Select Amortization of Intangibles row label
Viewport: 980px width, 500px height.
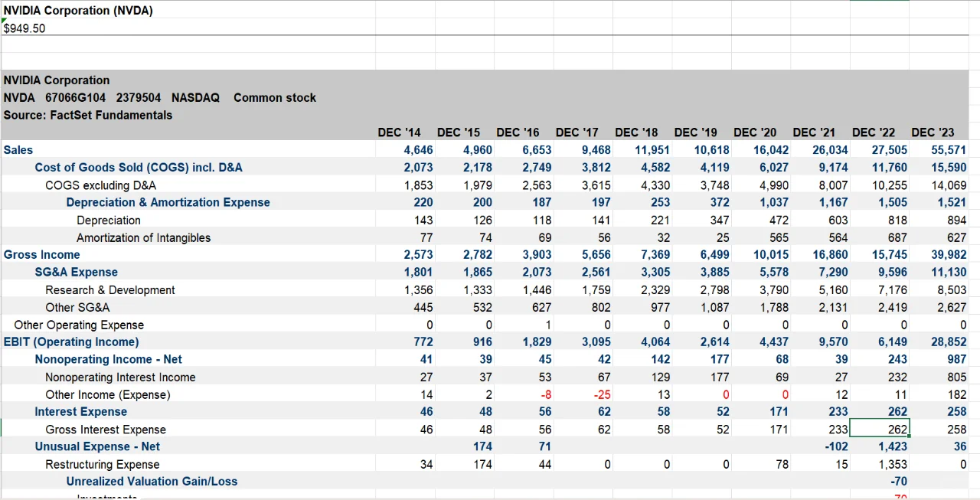[143, 237]
